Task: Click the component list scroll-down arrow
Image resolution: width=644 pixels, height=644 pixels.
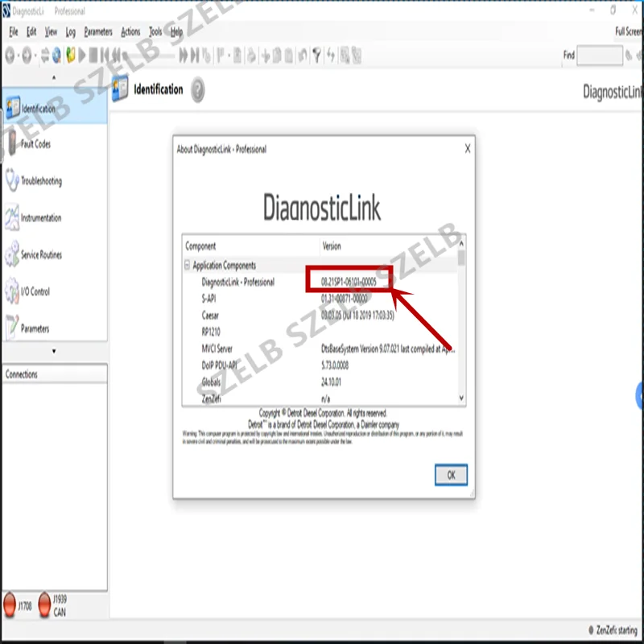Action: 461,398
